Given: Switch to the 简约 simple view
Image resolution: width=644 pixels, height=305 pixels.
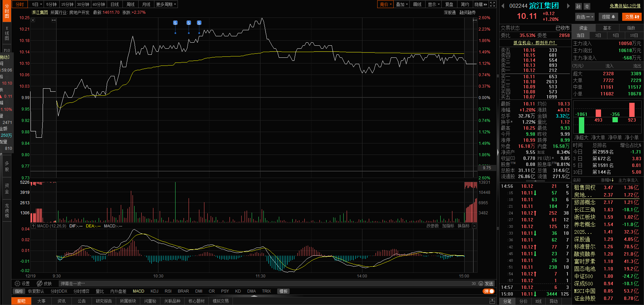Looking at the screenshot, I should (465, 4).
